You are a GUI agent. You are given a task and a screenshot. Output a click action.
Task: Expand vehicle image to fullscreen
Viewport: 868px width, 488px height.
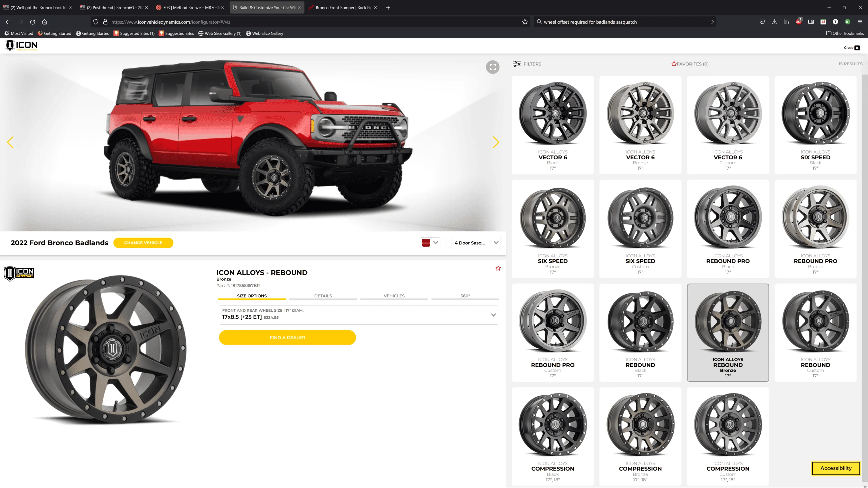[x=492, y=67]
